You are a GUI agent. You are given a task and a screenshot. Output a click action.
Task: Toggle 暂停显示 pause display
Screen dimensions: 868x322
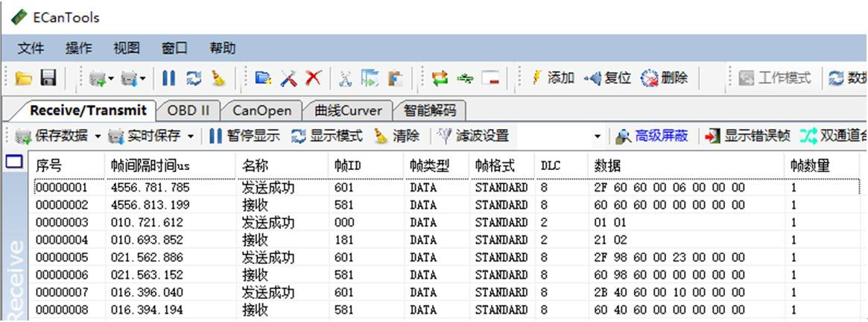click(244, 136)
